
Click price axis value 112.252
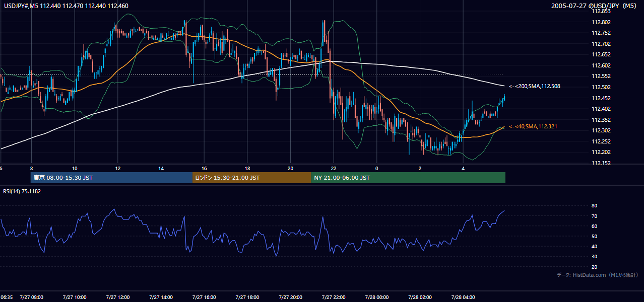point(602,141)
